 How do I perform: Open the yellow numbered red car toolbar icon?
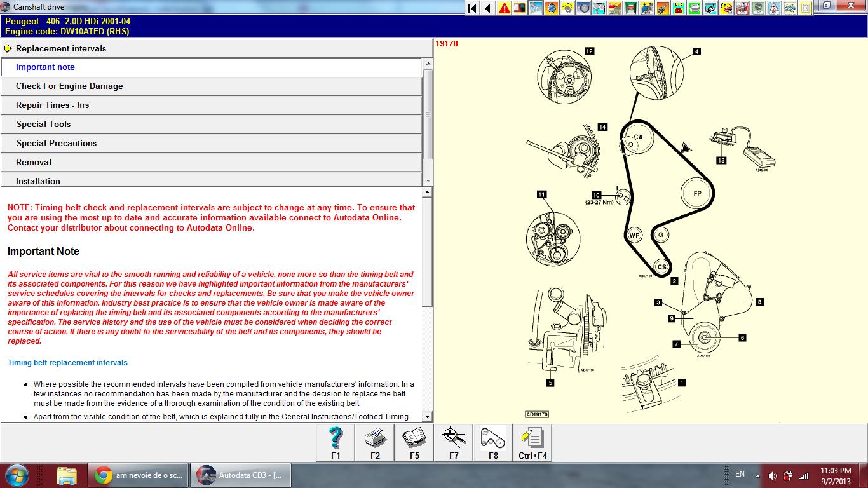click(677, 8)
